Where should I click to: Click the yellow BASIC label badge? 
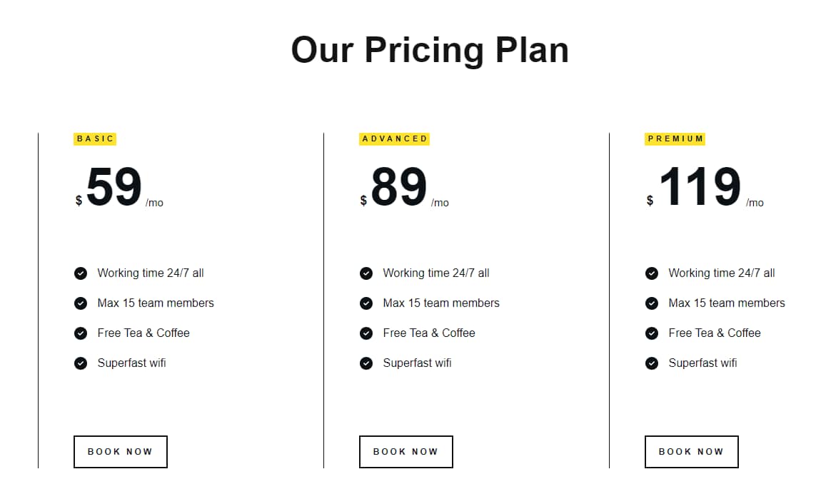pos(95,139)
